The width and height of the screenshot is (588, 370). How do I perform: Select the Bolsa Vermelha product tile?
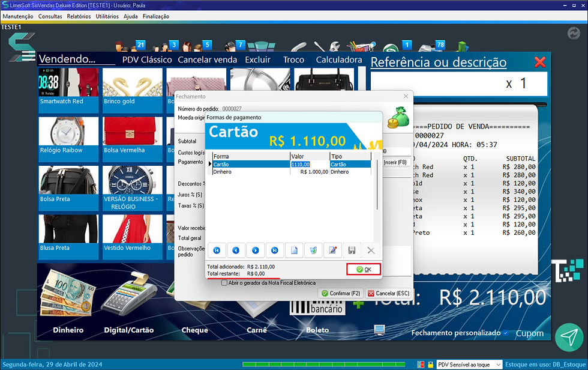pyautogui.click(x=133, y=139)
